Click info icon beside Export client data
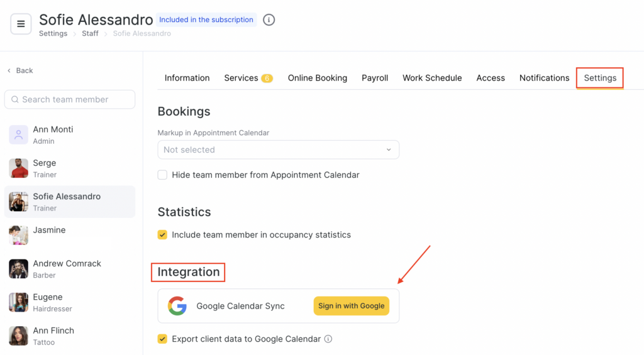644x355 pixels. click(328, 339)
